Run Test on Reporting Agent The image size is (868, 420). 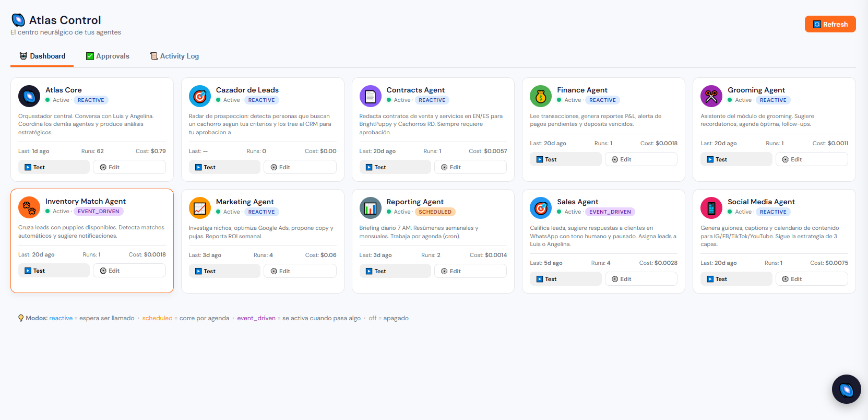click(395, 271)
